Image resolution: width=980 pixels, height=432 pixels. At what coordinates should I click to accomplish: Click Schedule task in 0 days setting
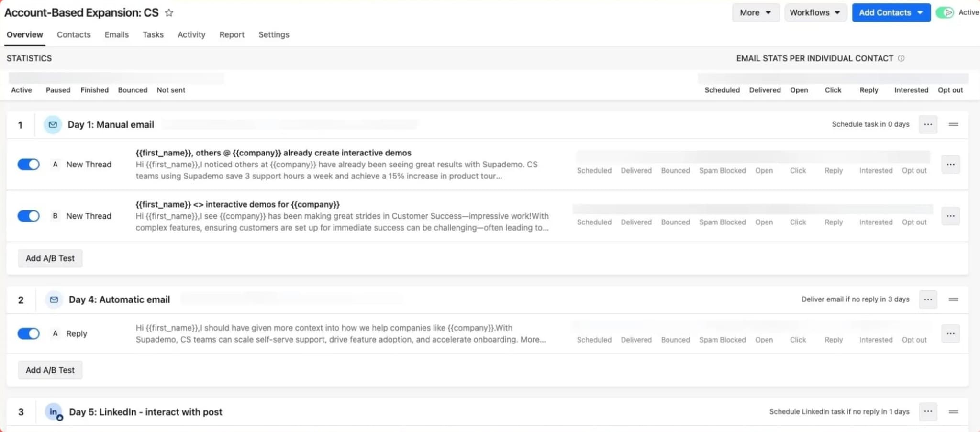[x=870, y=124]
